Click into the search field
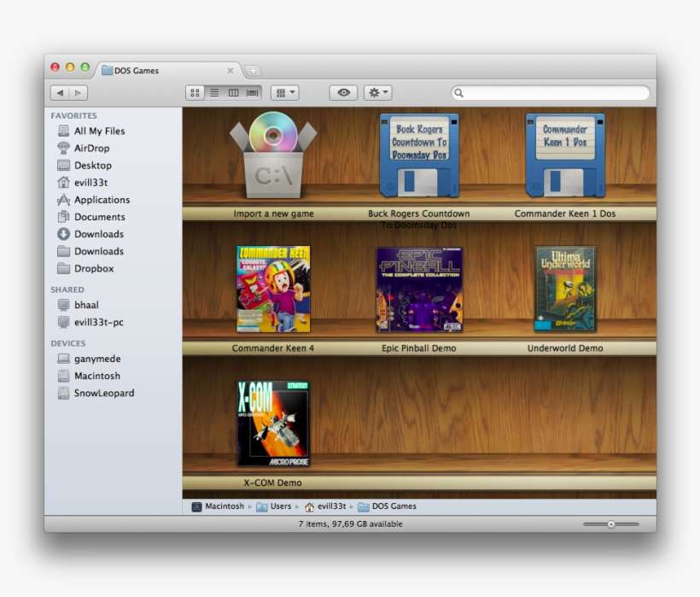The width and height of the screenshot is (700, 597). (551, 93)
